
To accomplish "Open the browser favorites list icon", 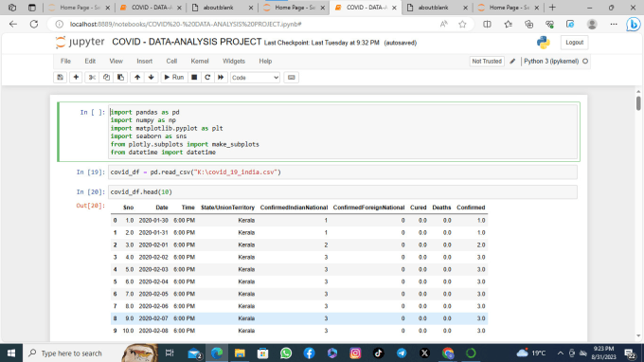I will pos(508,25).
